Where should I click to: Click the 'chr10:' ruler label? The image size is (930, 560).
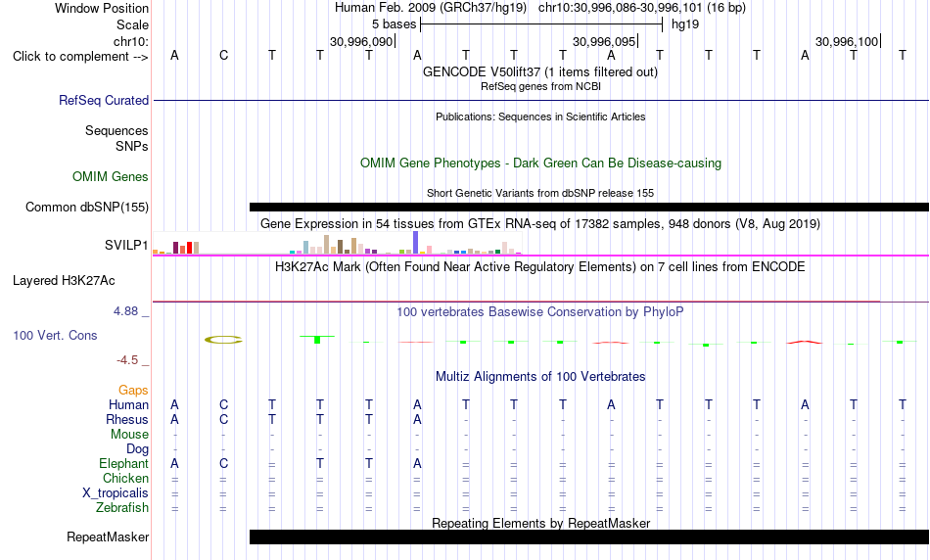click(x=131, y=41)
